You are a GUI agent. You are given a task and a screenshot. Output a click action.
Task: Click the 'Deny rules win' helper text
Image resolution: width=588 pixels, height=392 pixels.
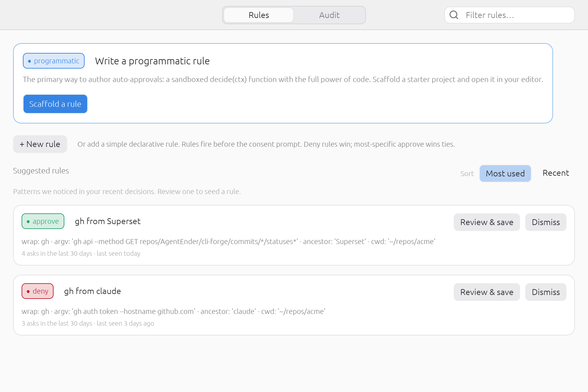click(266, 144)
